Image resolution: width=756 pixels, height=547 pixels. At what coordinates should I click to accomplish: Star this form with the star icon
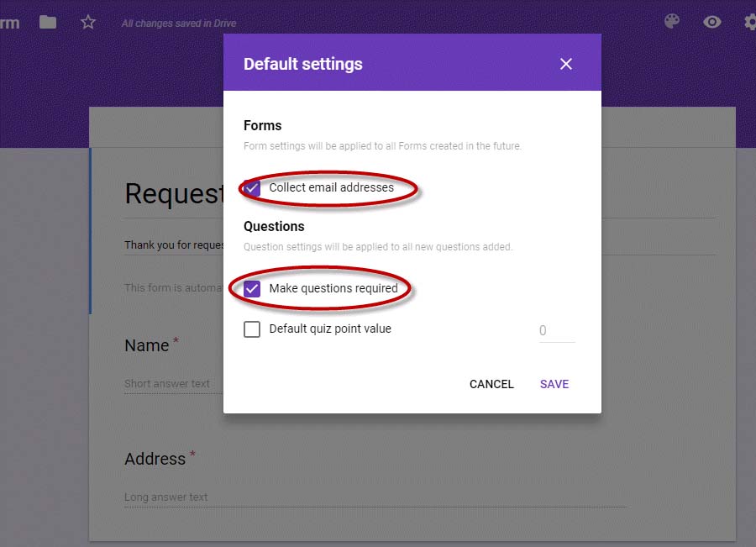pos(87,22)
